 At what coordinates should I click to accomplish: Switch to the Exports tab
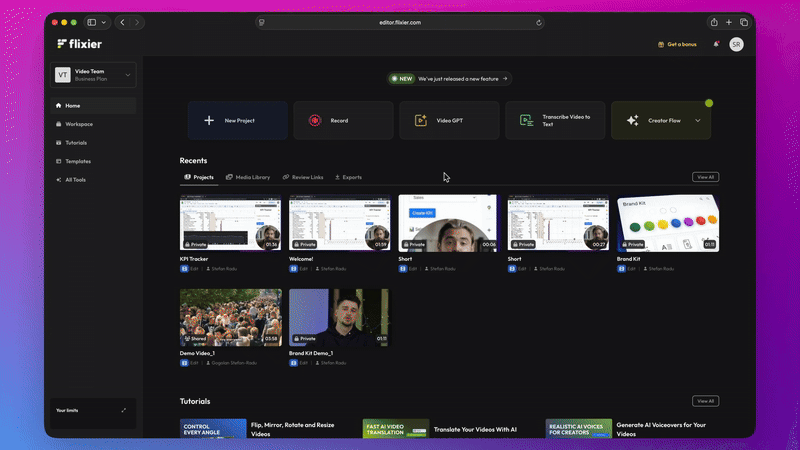coord(348,177)
